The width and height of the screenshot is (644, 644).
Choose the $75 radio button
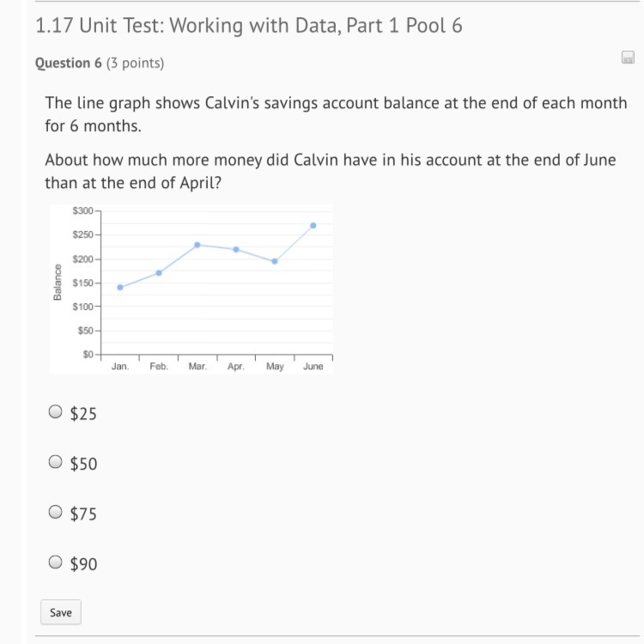click(56, 512)
